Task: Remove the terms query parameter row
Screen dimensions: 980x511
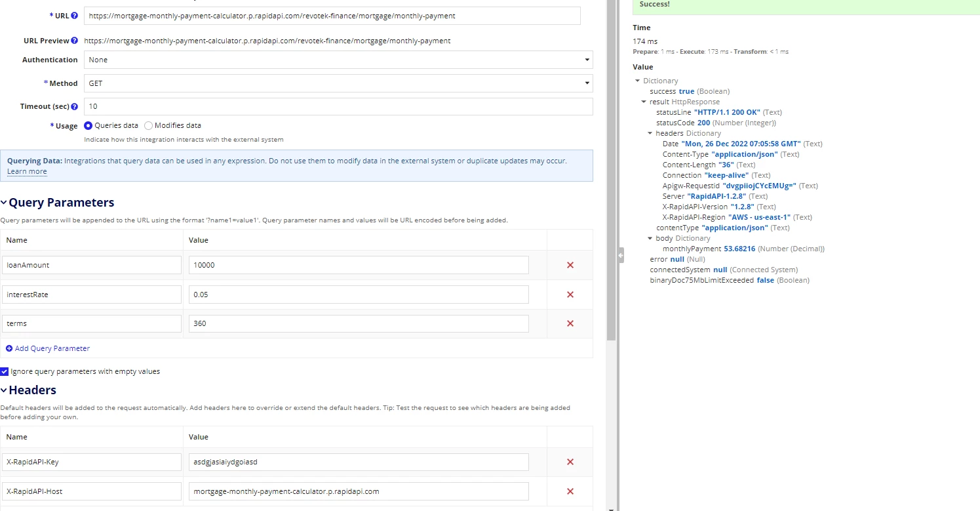Action: click(570, 323)
